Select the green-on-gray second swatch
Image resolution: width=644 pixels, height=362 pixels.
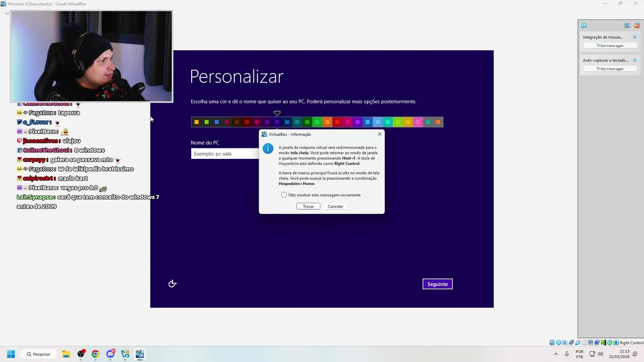(207, 122)
